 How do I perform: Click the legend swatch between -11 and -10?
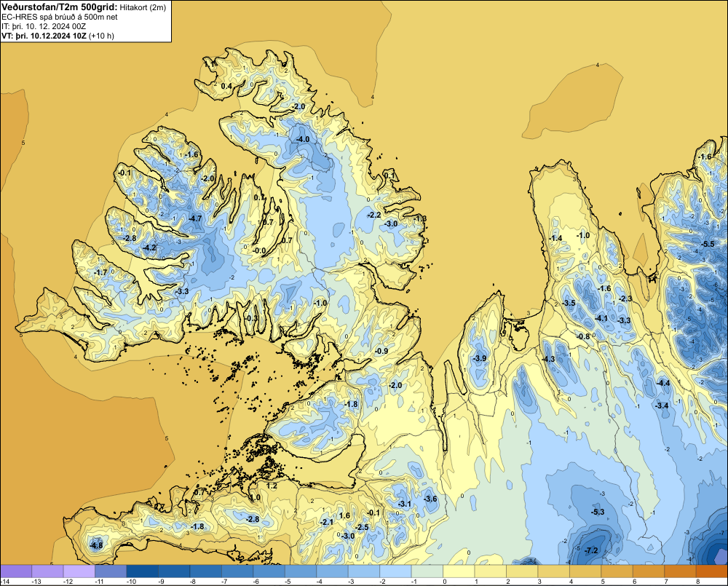tap(111, 571)
